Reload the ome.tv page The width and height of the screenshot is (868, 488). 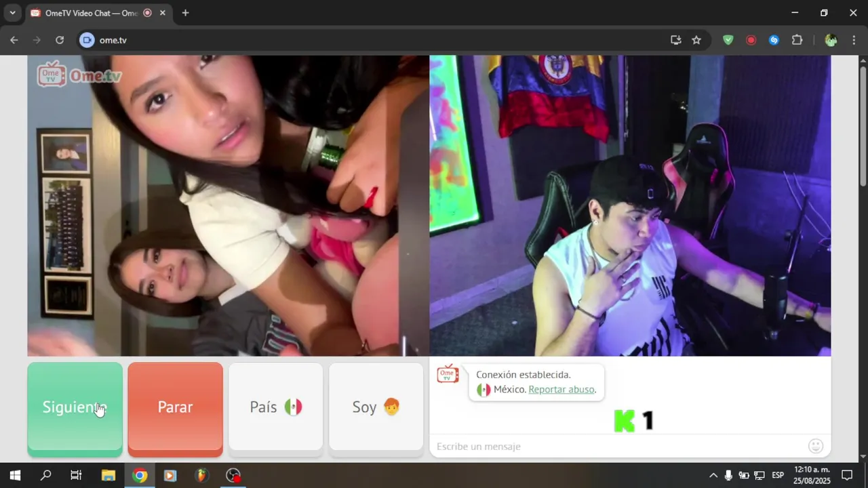click(60, 40)
